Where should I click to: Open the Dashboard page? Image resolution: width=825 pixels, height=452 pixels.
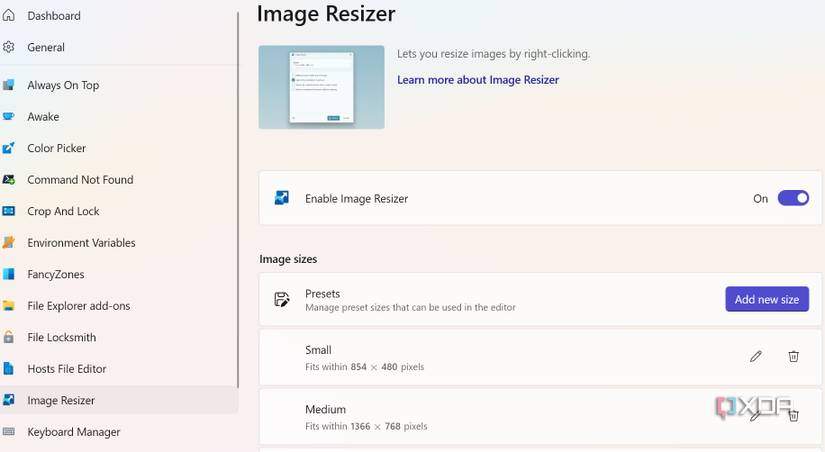click(x=54, y=16)
